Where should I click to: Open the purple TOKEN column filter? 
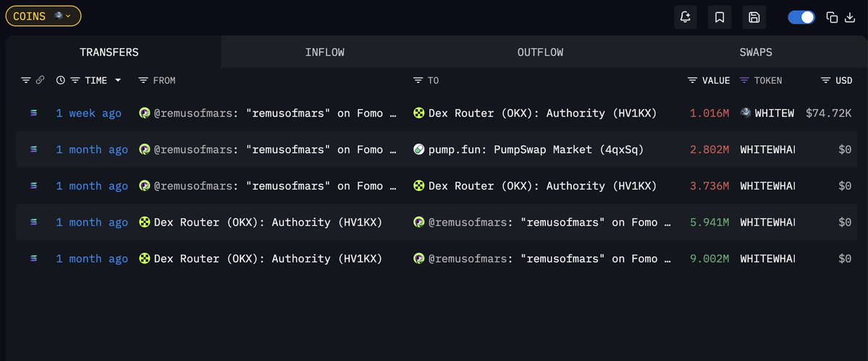click(744, 80)
